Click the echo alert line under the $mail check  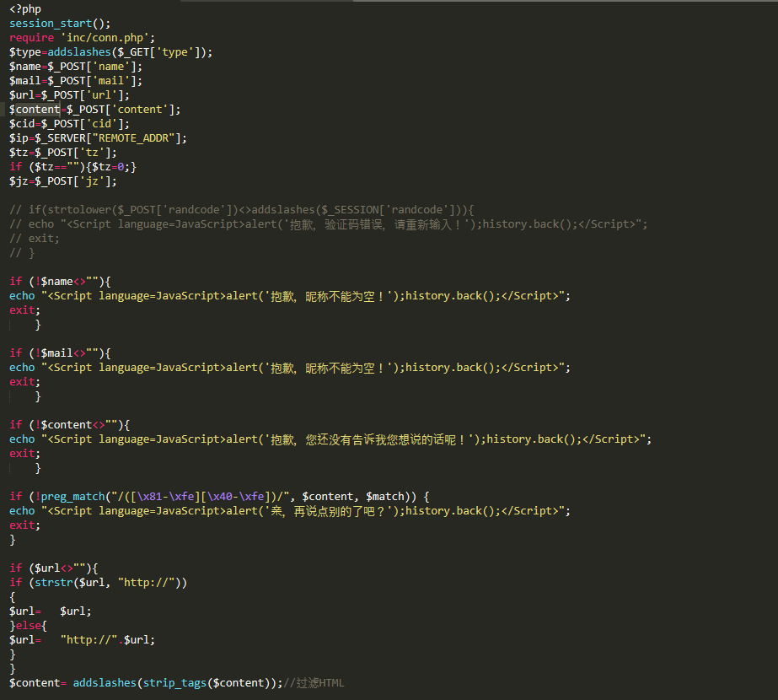click(290, 368)
